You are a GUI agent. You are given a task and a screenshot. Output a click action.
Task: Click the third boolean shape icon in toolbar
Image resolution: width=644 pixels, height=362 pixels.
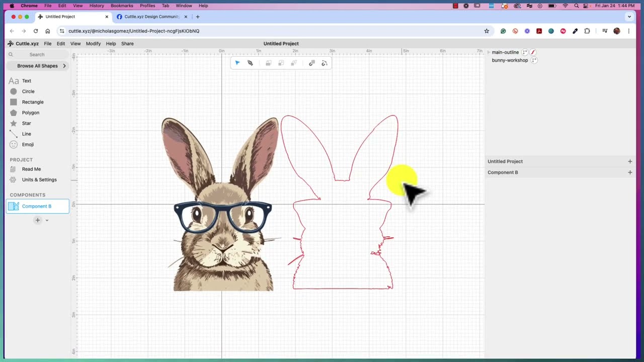(x=294, y=63)
